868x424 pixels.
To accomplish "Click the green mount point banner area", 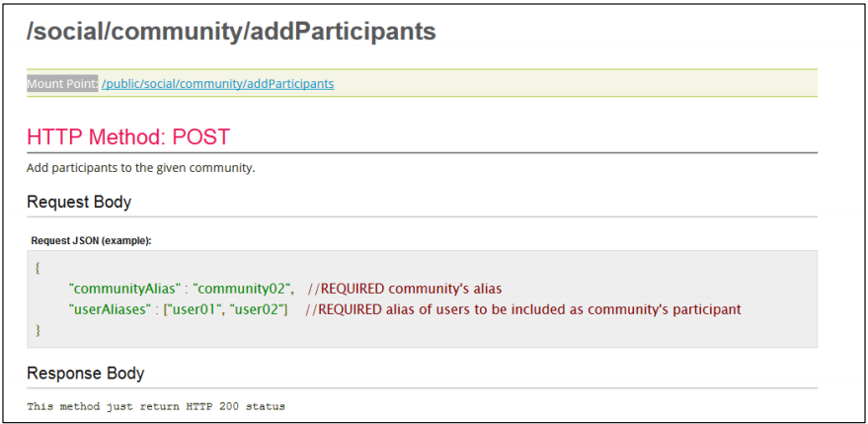I will (x=422, y=83).
